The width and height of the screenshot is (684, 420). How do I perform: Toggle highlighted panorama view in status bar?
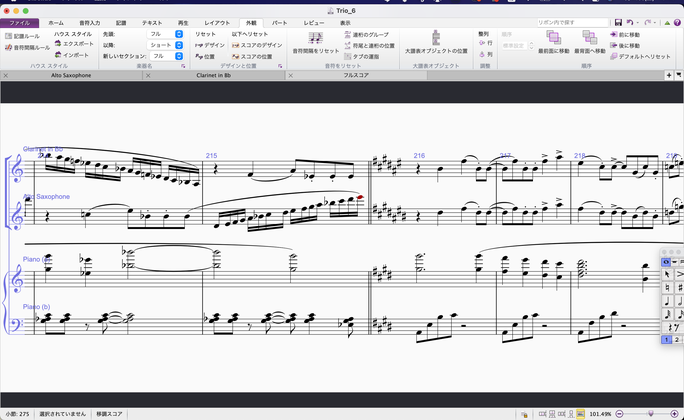(580, 414)
